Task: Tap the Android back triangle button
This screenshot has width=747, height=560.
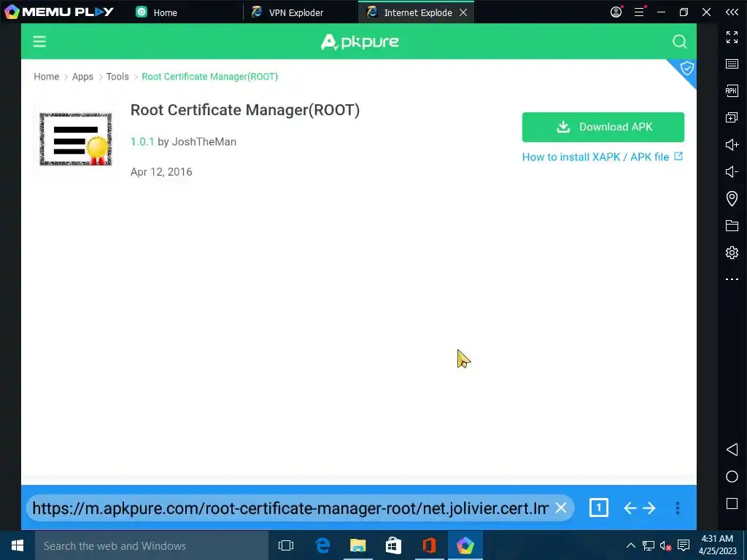Action: [x=732, y=449]
